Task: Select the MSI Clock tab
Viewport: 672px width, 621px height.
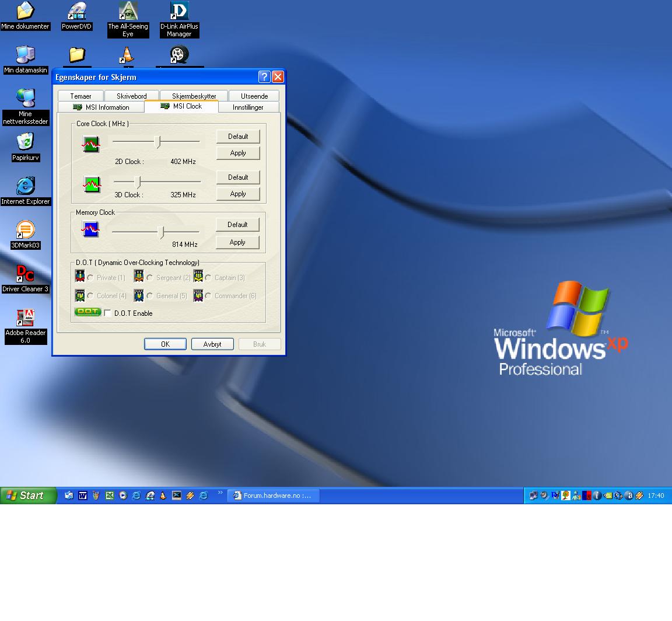Action: (181, 106)
